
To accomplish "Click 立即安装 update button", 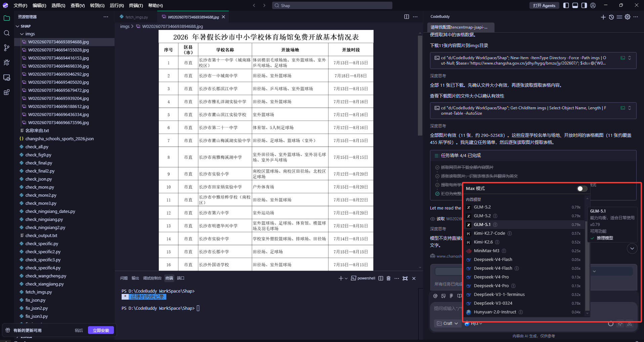I will click(101, 330).
